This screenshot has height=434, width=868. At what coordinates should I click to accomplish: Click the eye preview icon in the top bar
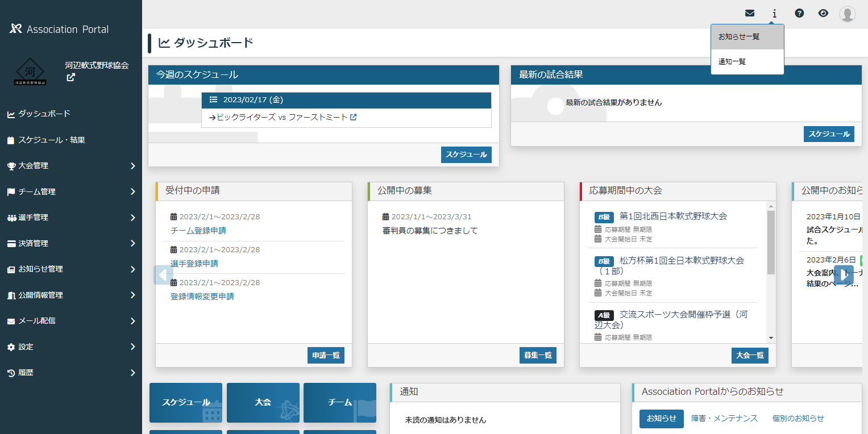pyautogui.click(x=823, y=12)
